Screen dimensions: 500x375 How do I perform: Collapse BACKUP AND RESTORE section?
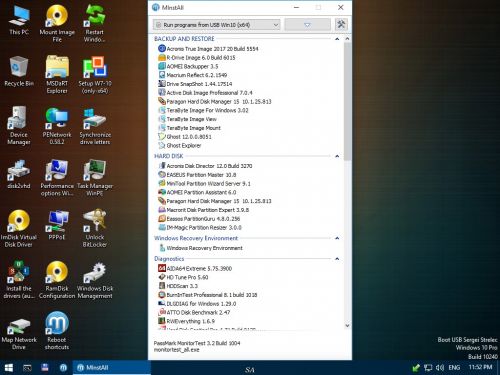click(x=337, y=39)
